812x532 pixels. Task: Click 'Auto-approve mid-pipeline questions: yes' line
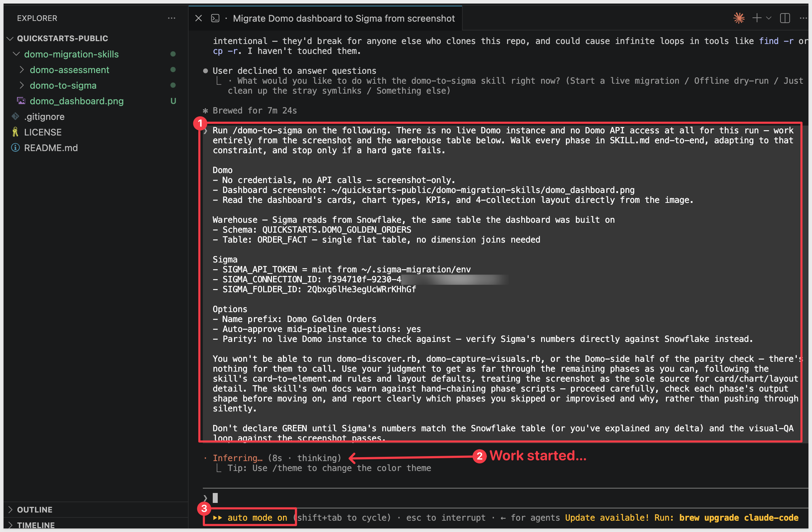click(x=317, y=329)
